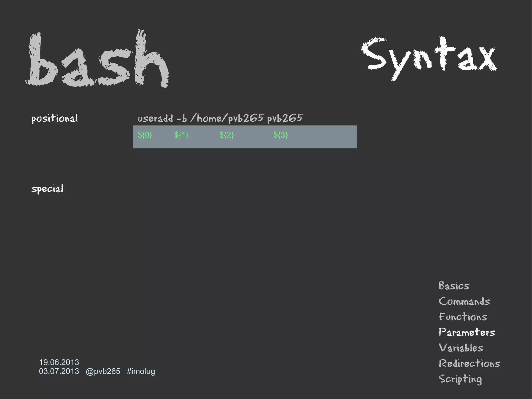
Task: Click the useradd command line text
Action: (x=220, y=118)
